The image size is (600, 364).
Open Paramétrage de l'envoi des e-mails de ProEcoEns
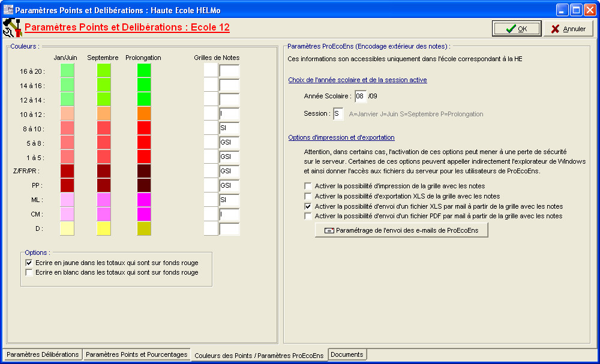tap(401, 230)
